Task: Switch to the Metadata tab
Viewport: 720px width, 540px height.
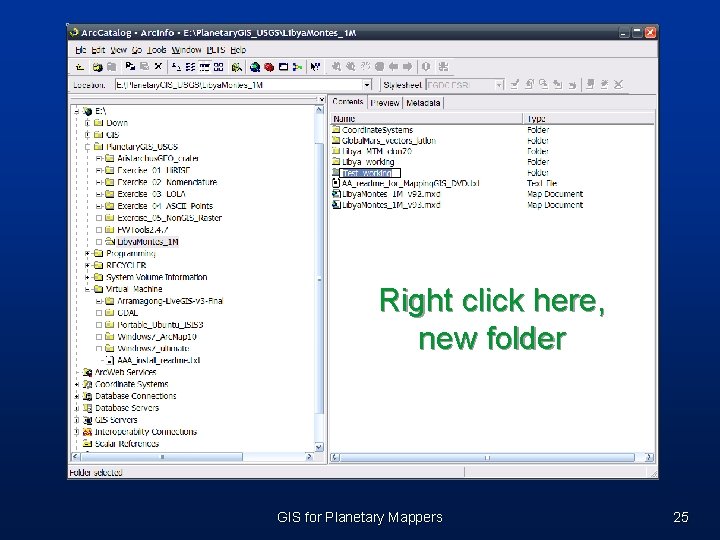Action: 423,103
